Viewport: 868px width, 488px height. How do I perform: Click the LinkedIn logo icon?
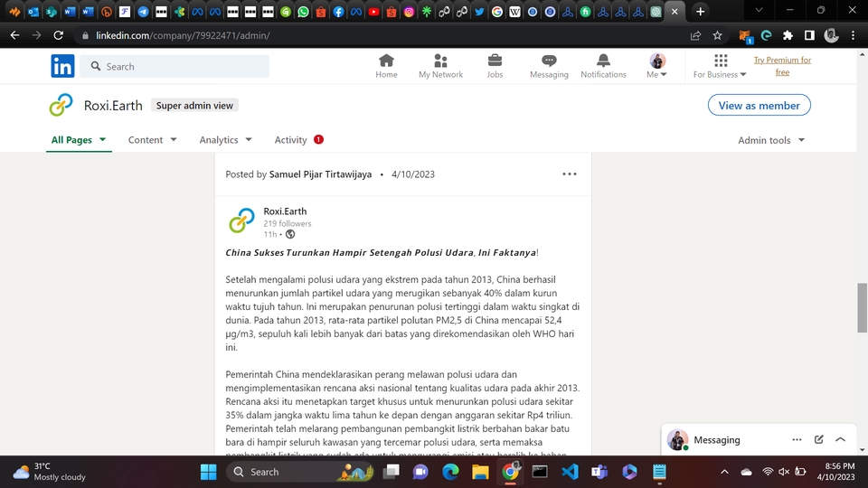pos(62,66)
